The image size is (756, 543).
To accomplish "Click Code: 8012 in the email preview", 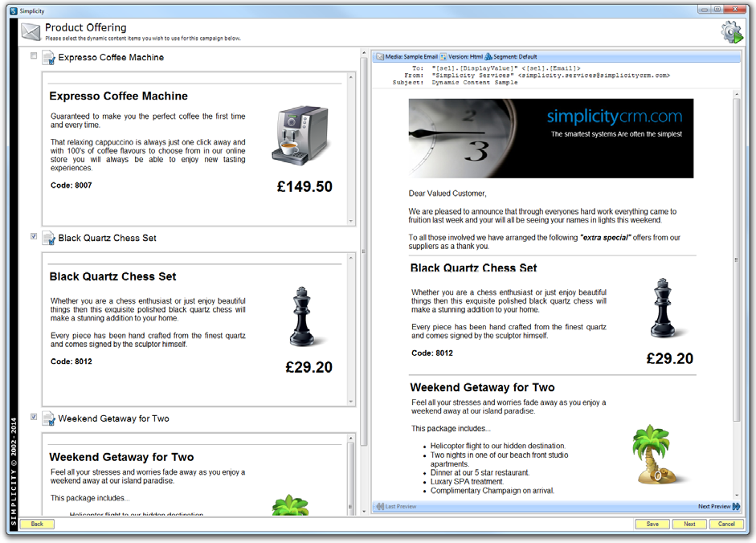I will (x=432, y=353).
